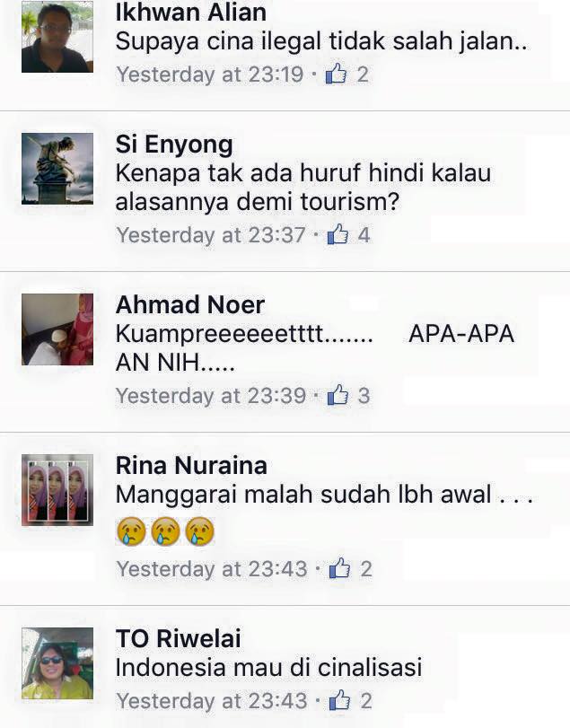Open Rina Nuraina's profile picture
The image size is (570, 728).
click(57, 490)
